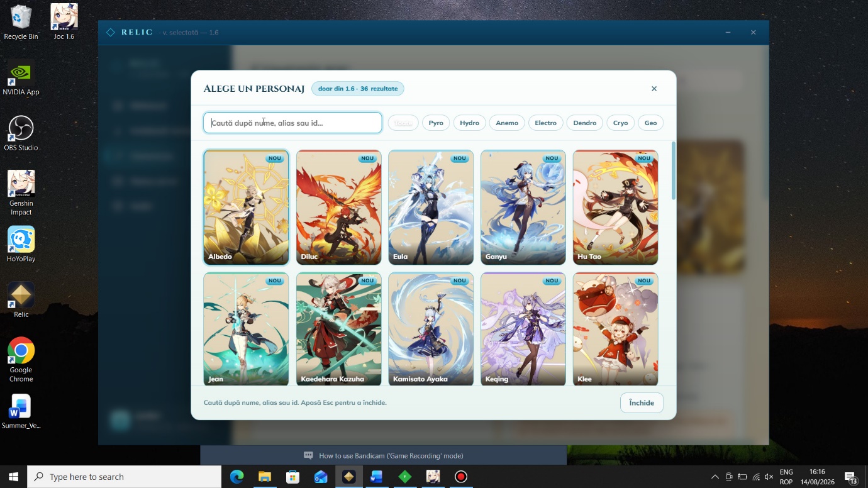868x488 pixels.
Task: Focus the character search field
Action: [x=292, y=123]
